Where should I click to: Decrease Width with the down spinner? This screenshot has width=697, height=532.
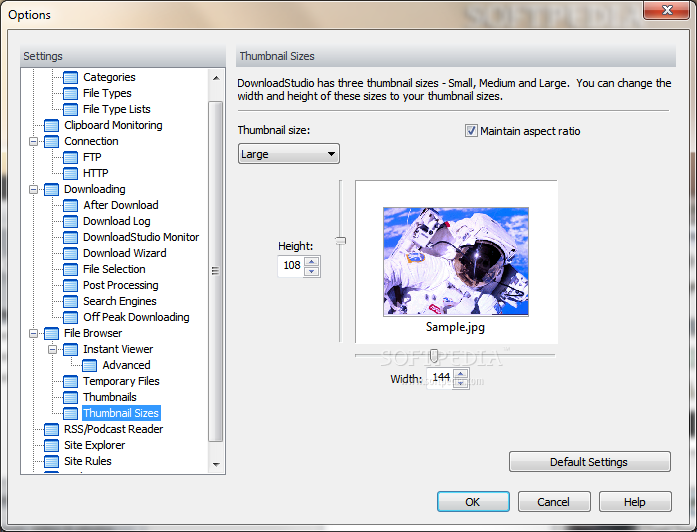pyautogui.click(x=461, y=383)
